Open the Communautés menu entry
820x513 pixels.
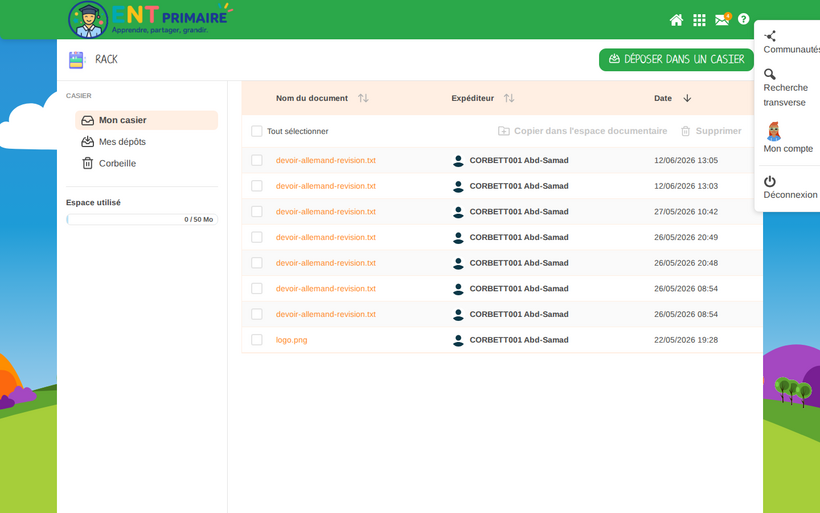(x=791, y=50)
